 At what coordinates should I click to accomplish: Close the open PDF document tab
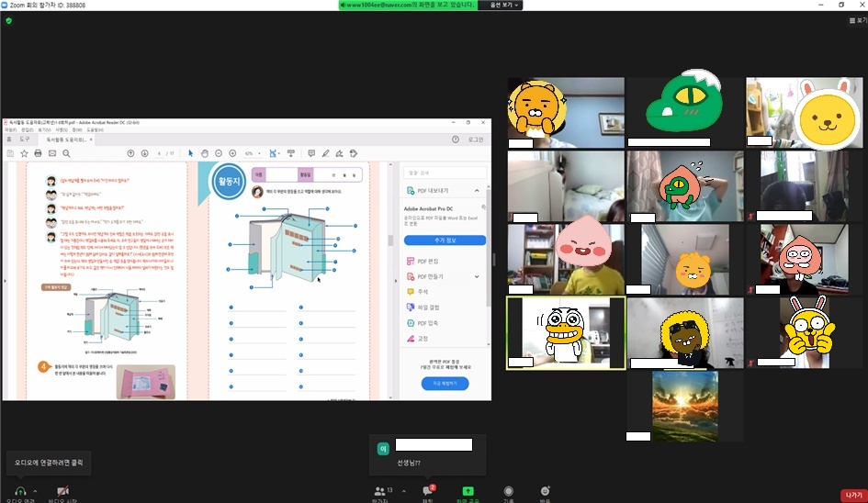point(91,140)
